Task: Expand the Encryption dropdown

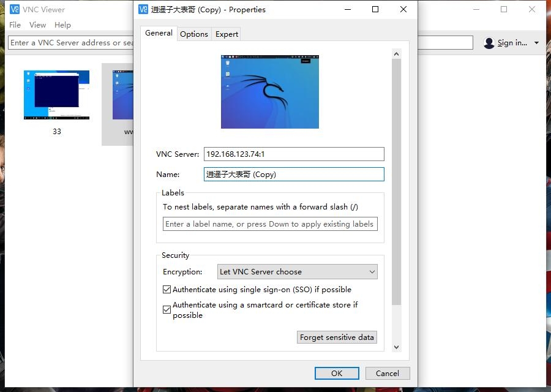Action: (x=298, y=272)
